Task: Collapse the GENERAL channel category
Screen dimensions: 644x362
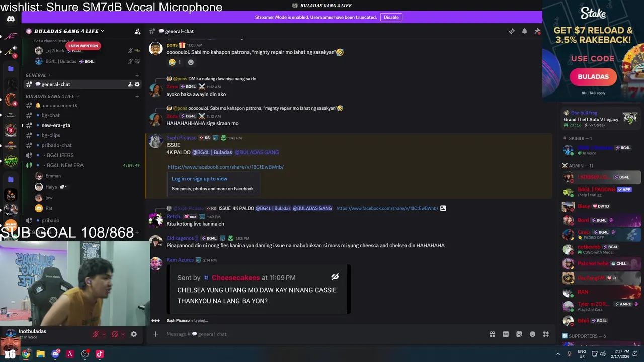Action: pyautogui.click(x=35, y=75)
